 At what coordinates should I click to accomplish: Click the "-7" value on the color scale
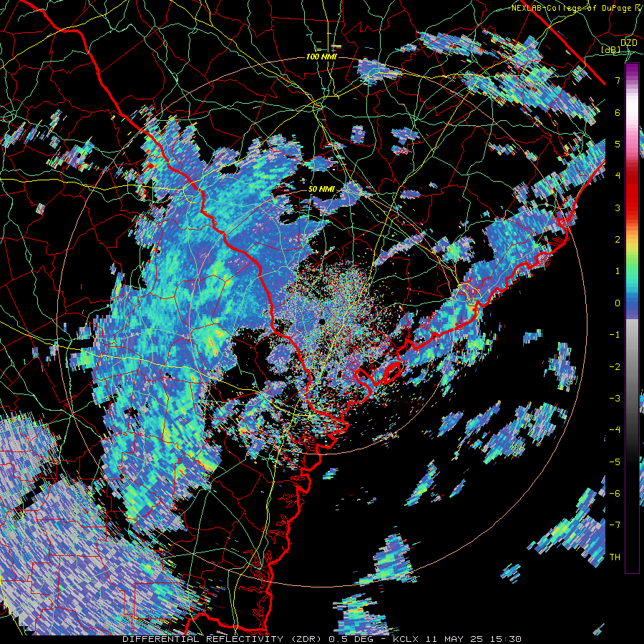pyautogui.click(x=615, y=525)
